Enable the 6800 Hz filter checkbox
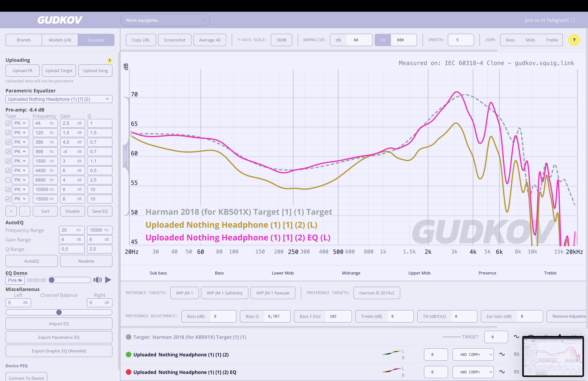Screen dimensions: 588x381 click(8, 180)
